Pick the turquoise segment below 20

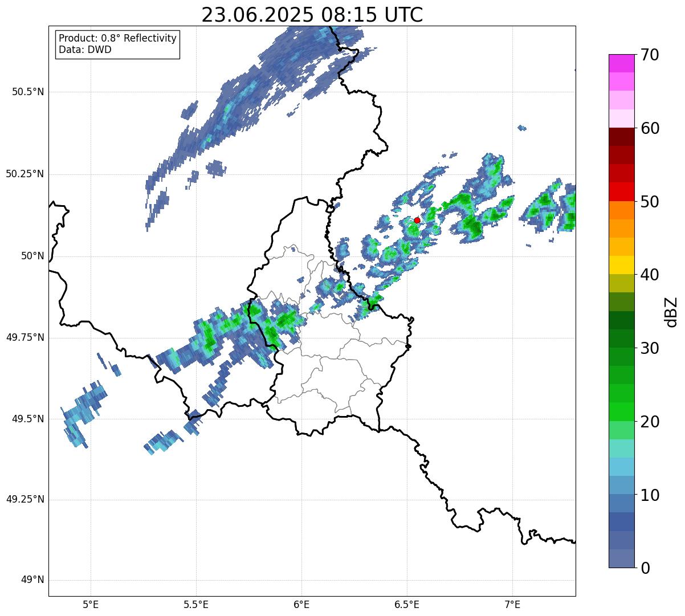coord(621,448)
